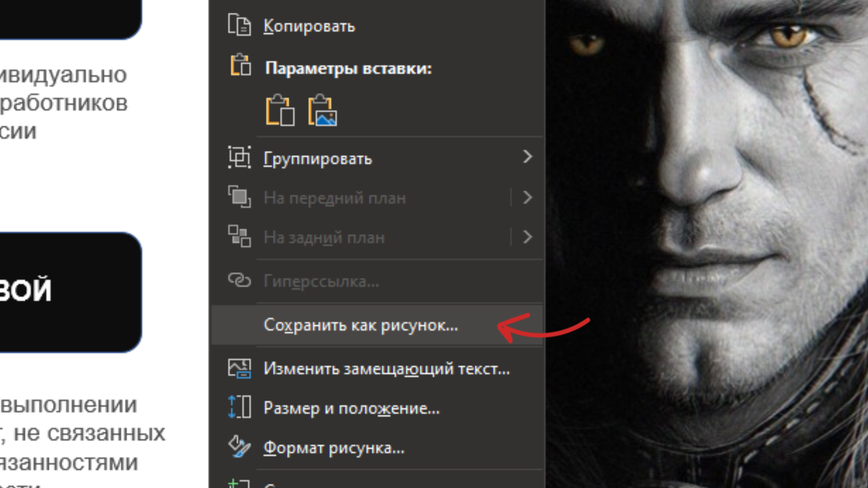This screenshot has height=488, width=868.
Task: Choose Формат рисунка text entry
Action: pos(334,448)
